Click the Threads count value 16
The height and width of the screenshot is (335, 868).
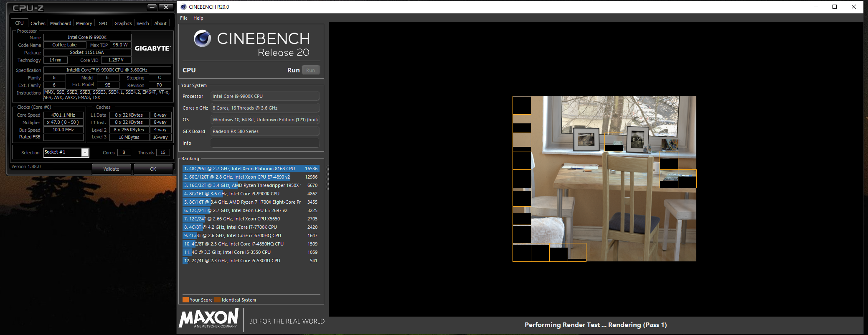pos(163,153)
